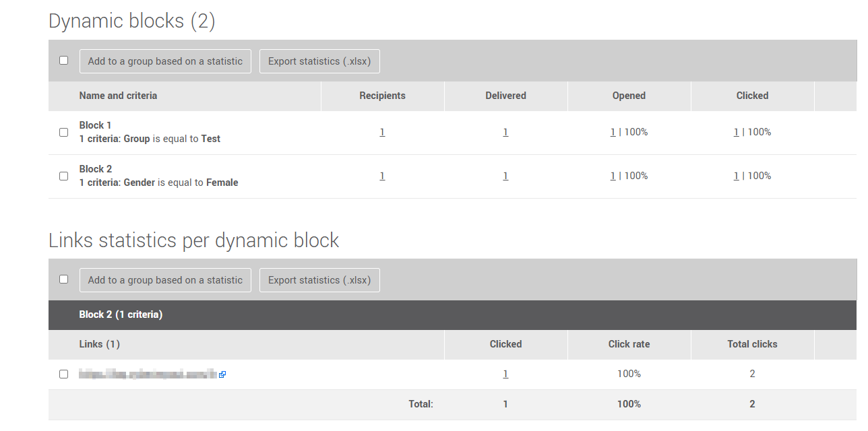This screenshot has height=431, width=868.
Task: Click Clicked header in Links table
Action: [505, 344]
